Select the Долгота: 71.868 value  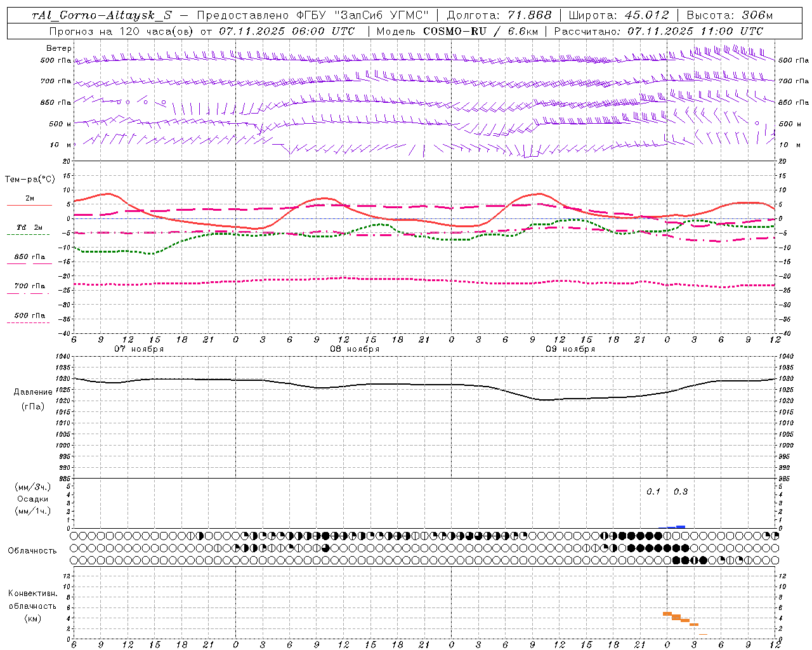coord(499,16)
